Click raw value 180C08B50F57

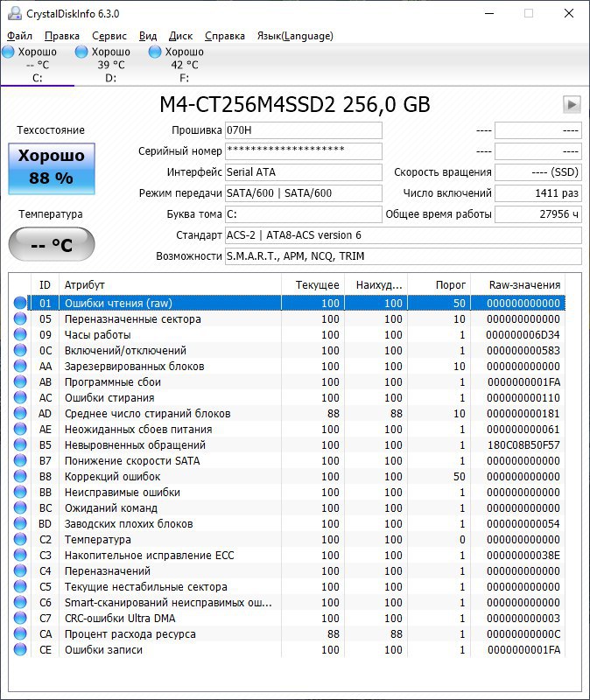click(523, 444)
